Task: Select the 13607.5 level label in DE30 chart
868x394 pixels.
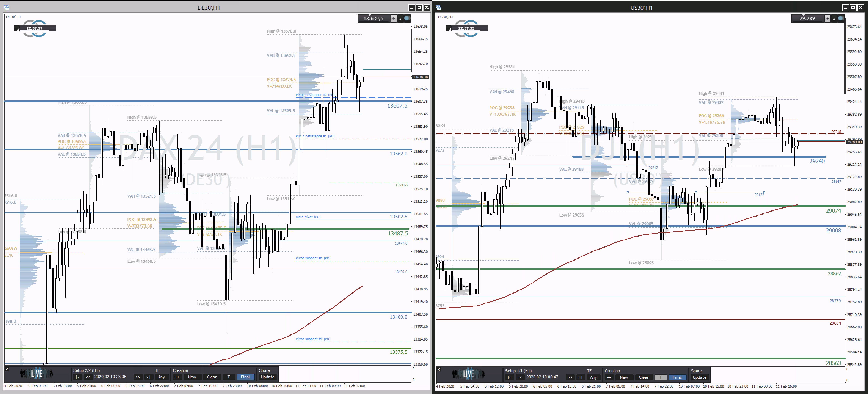Action: pos(397,106)
